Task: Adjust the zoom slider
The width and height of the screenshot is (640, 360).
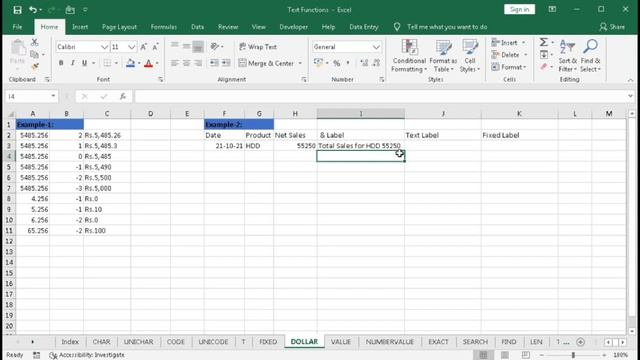Action: tap(573, 355)
